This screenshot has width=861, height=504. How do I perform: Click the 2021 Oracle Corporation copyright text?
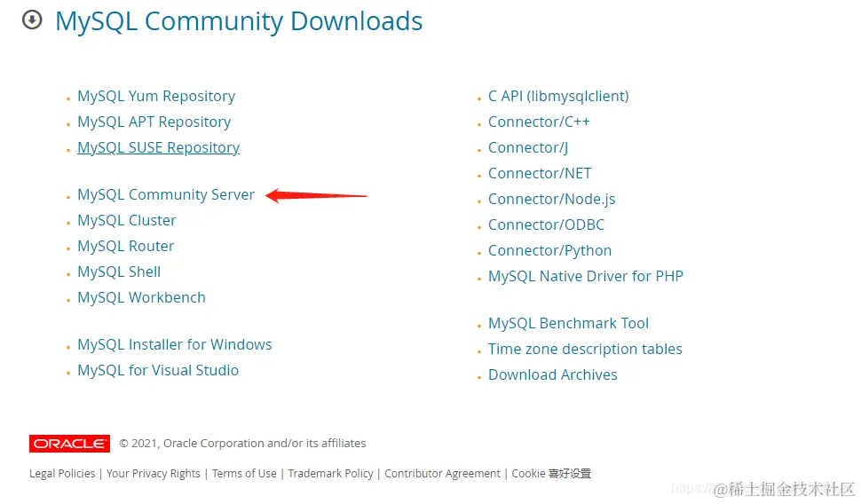[x=242, y=443]
